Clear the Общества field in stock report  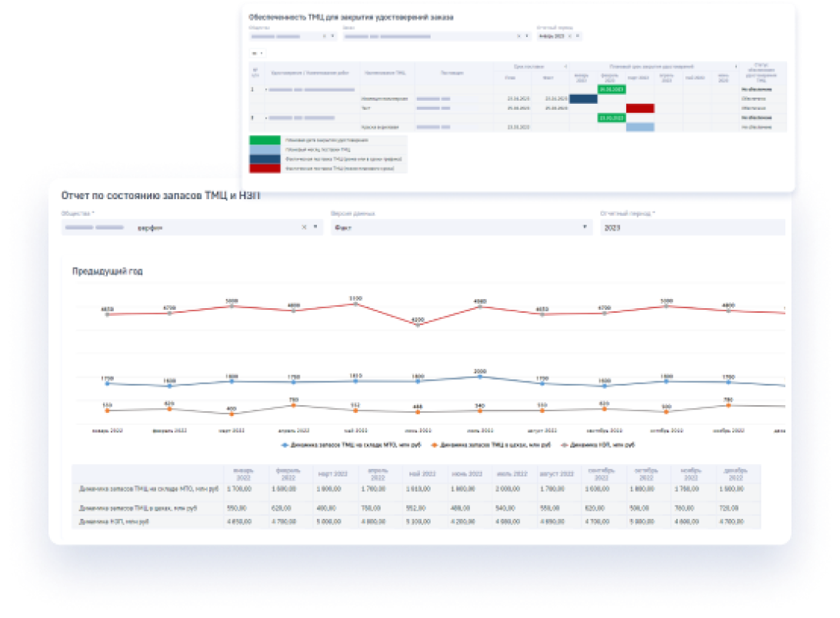pyautogui.click(x=304, y=228)
